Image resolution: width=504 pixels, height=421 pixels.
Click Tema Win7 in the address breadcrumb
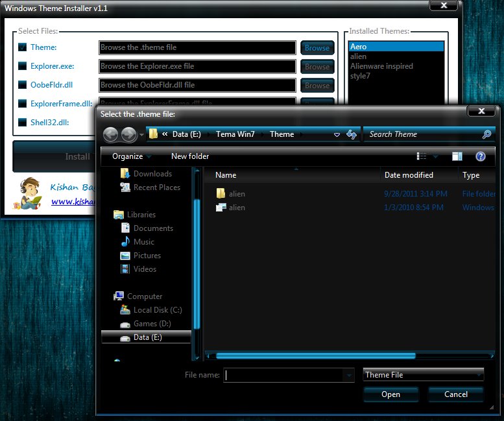[x=235, y=134]
